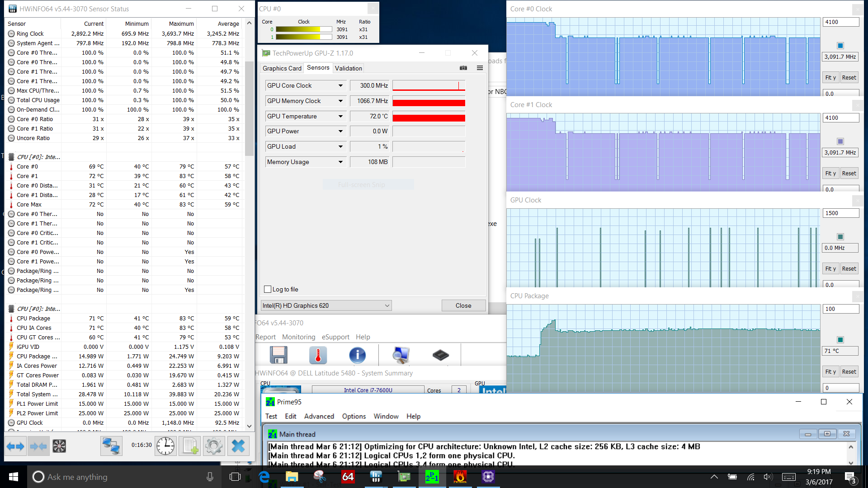Viewport: 868px width, 488px height.
Task: Click the log-to-file spreadsheet plus icon
Action: pyautogui.click(x=190, y=446)
